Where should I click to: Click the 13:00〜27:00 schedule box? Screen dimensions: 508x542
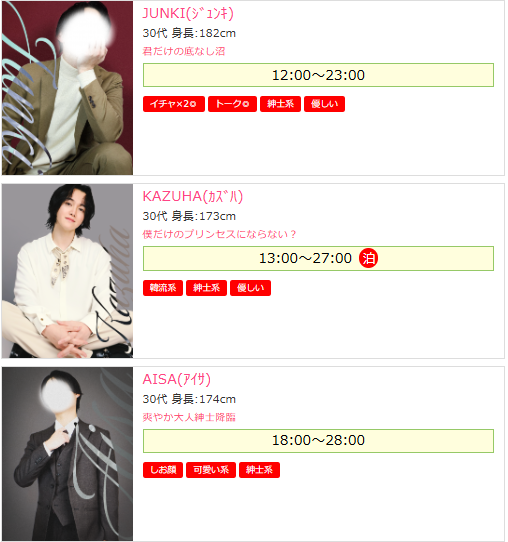coord(318,258)
